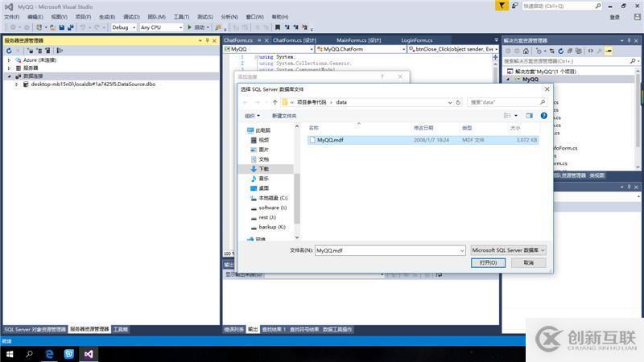Click Visual Studio taskbar icon
This screenshot has width=644, height=362.
point(89,354)
